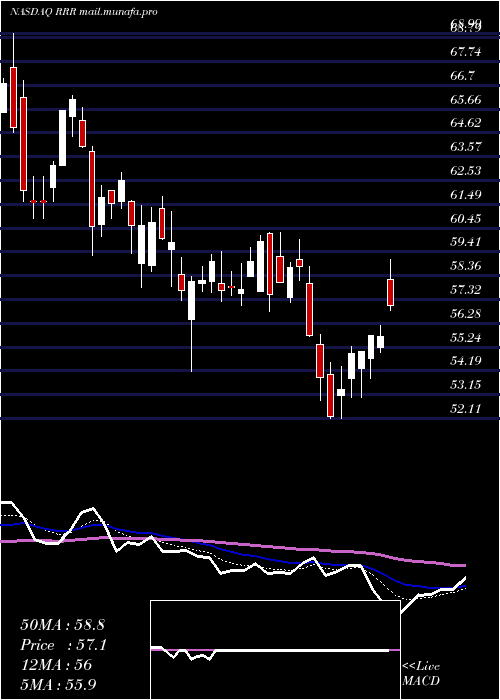Click the '5MA : 55.9' readout

pos(58,685)
